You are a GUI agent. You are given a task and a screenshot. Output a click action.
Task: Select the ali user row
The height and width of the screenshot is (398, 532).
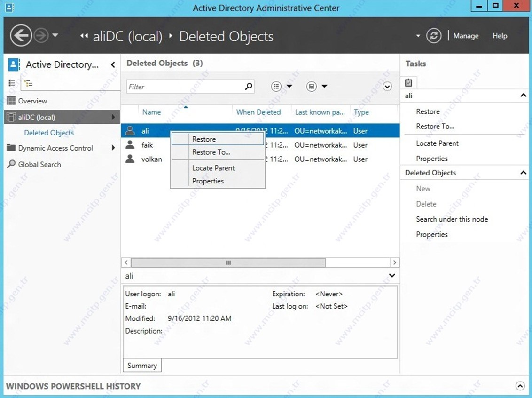[260, 131]
